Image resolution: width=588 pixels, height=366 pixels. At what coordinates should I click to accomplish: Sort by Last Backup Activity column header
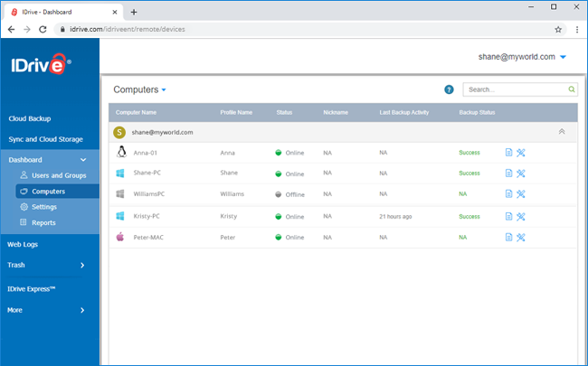click(x=403, y=112)
